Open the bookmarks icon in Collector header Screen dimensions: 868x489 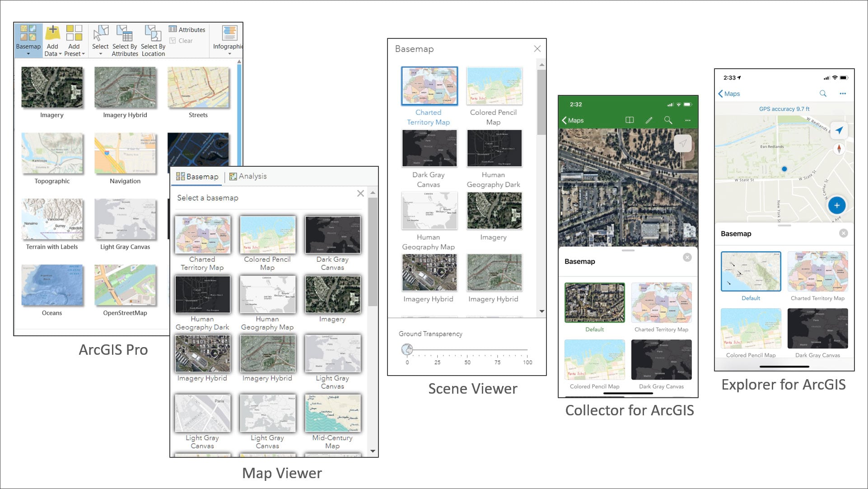[x=630, y=120]
